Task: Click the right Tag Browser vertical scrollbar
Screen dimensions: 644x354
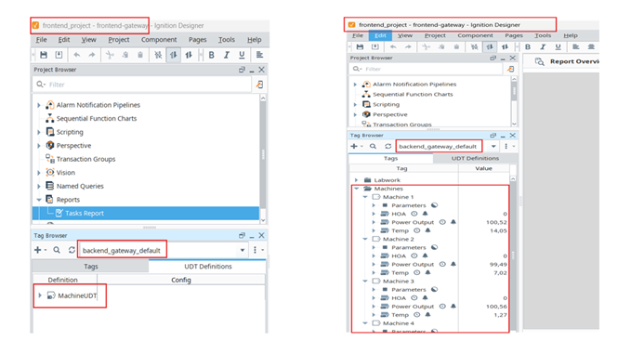Action: pos(513,255)
